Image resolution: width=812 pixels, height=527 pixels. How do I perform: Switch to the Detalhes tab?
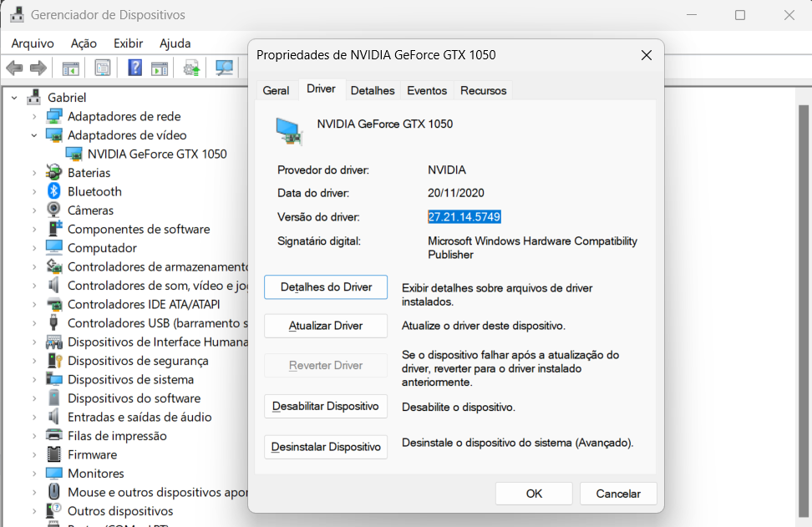(373, 90)
